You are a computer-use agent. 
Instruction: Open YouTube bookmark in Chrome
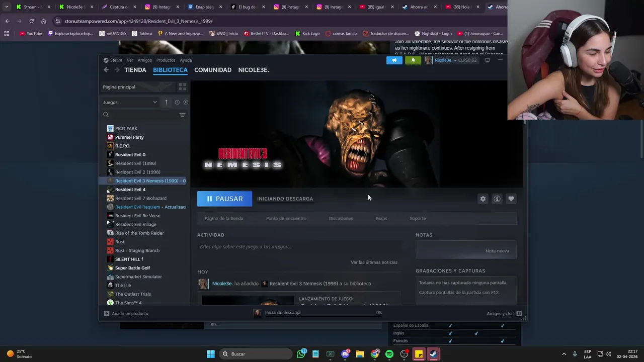tap(31, 34)
